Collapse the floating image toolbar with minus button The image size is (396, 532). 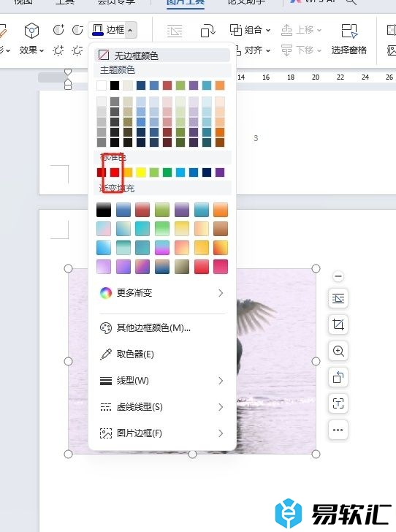(x=338, y=276)
